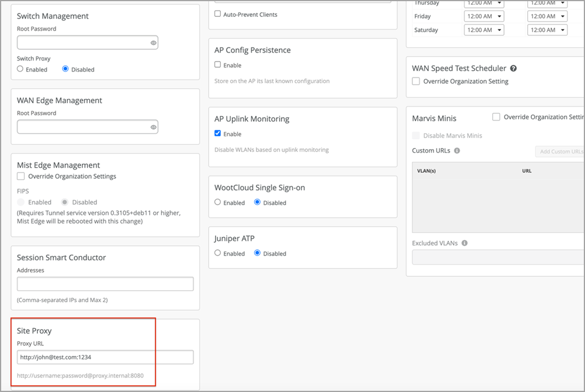Open Friday's first time dropdown
The image size is (585, 392).
coord(484,17)
